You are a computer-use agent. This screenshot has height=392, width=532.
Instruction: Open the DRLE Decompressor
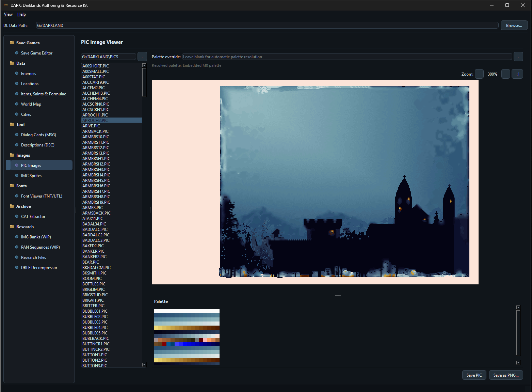point(39,268)
